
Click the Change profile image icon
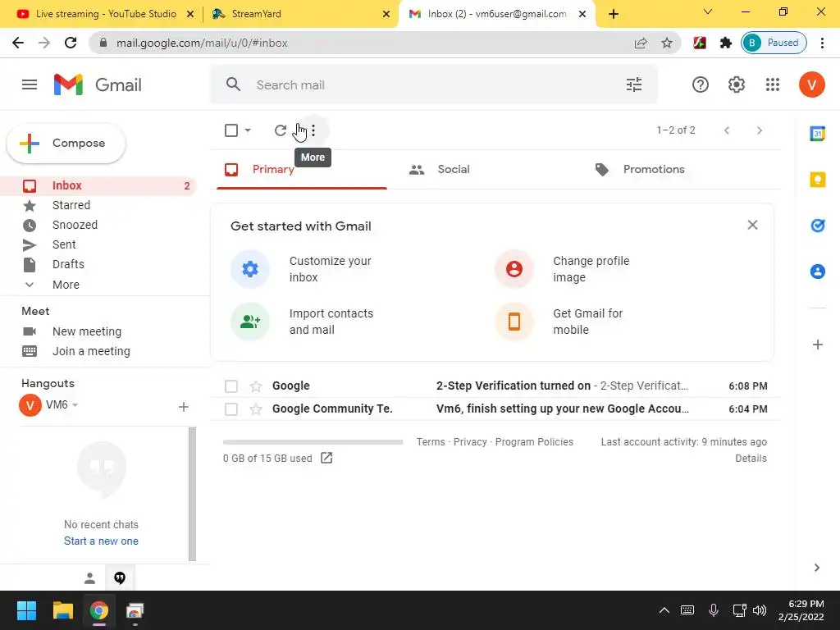[514, 269]
